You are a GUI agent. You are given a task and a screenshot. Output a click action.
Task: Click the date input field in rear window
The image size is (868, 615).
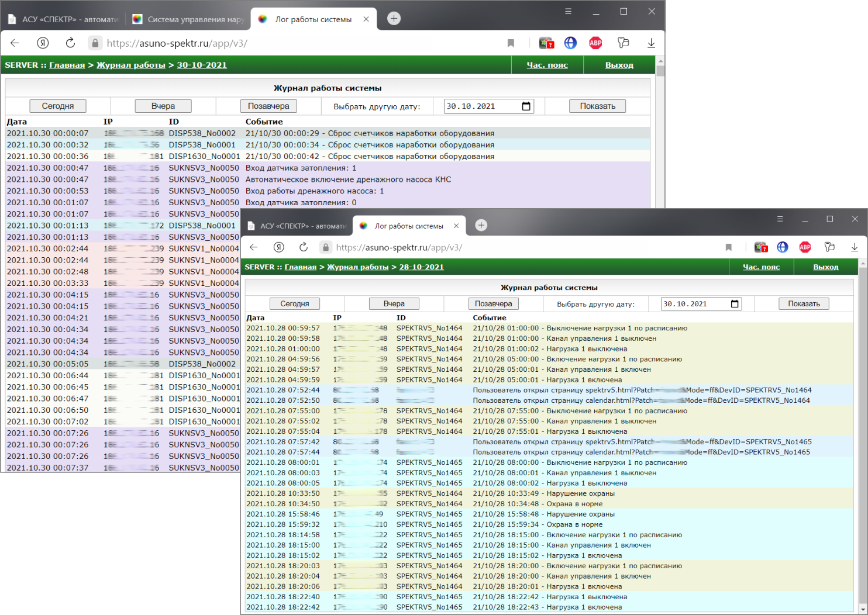click(488, 106)
